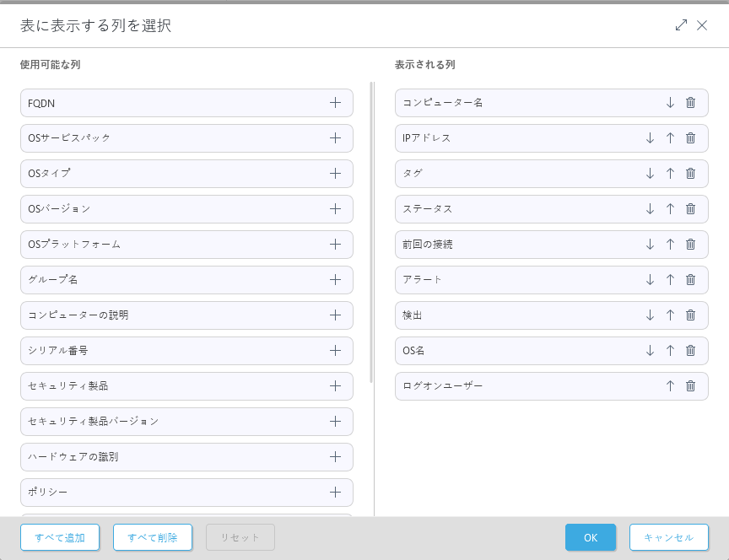Image resolution: width=729 pixels, height=560 pixels.
Task: Move 検出 column up
Action: coord(670,315)
